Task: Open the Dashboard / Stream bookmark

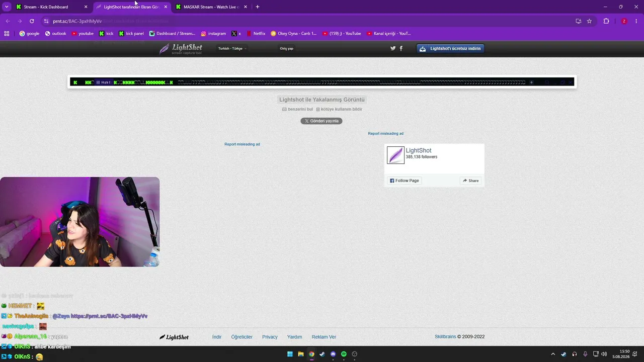Action: coord(172,34)
